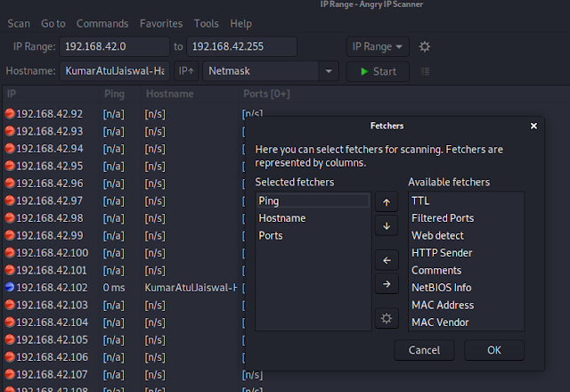Sort by the Hostname column header
The width and height of the screenshot is (570, 392).
click(190, 94)
